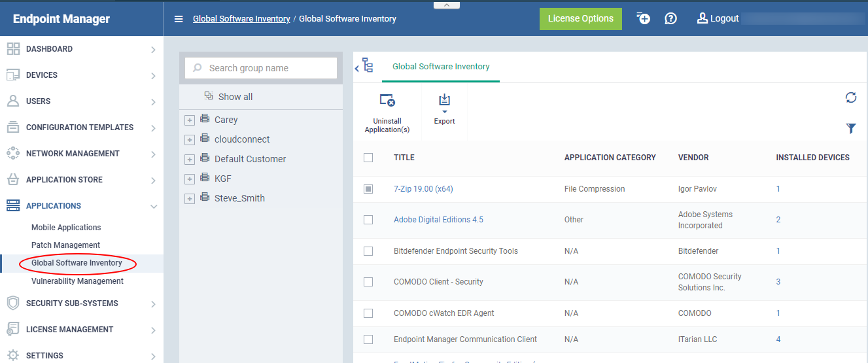
Task: Collapse the top header panel arrow
Action: [x=447, y=5]
